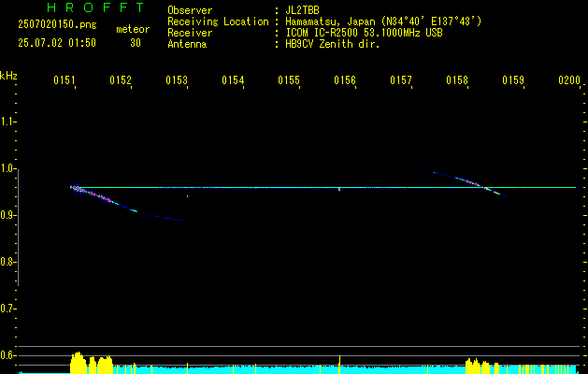Click the 0158 time marker

click(457, 80)
